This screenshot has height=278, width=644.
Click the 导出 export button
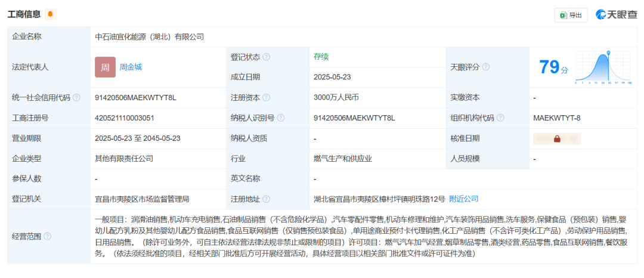(571, 15)
